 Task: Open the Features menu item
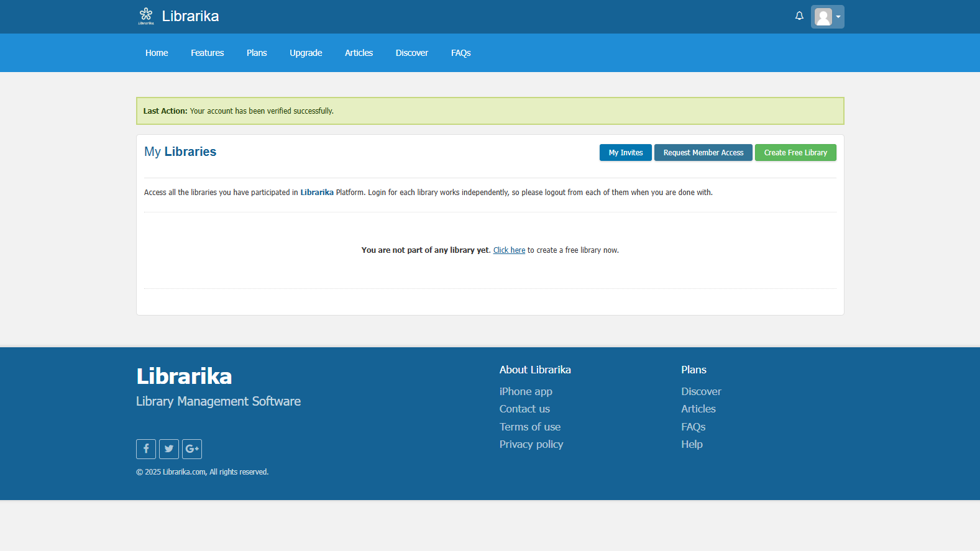[x=207, y=53]
